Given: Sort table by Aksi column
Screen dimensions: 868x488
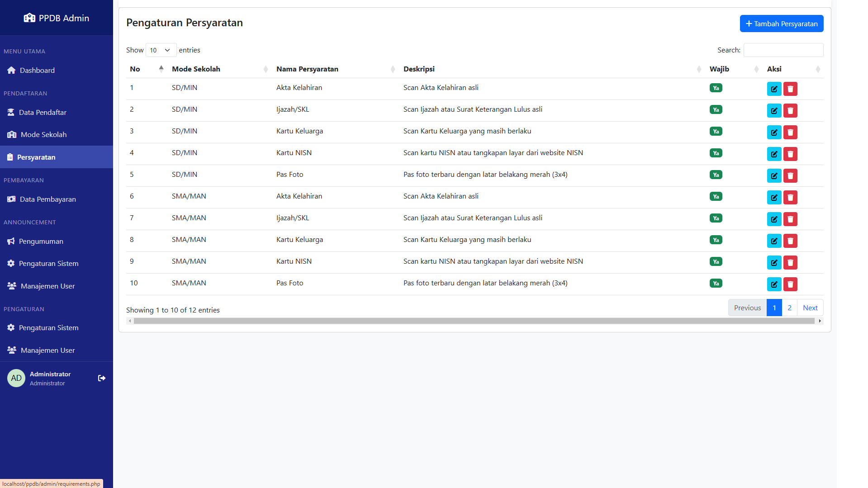Looking at the screenshot, I should [793, 69].
